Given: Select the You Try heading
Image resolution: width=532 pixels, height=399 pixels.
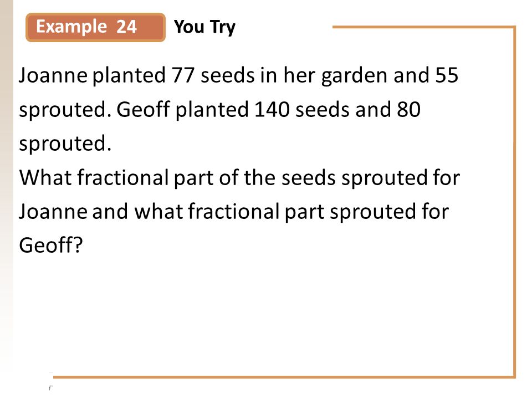Looking at the screenshot, I should point(204,27).
